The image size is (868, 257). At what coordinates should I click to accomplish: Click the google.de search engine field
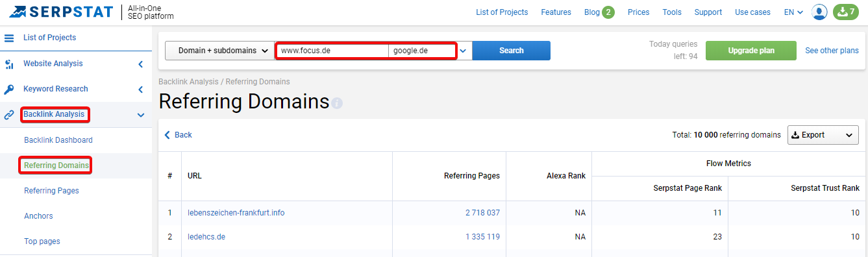[x=422, y=51]
